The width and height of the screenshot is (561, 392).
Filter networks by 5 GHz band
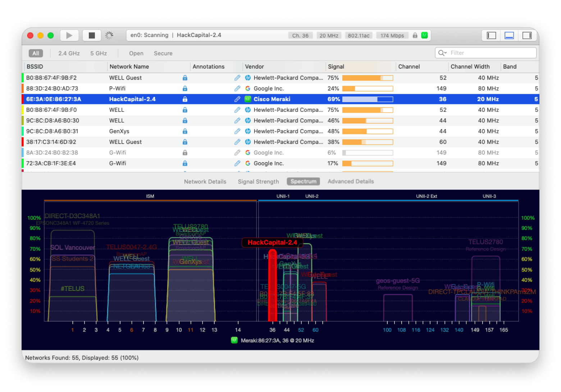click(99, 53)
